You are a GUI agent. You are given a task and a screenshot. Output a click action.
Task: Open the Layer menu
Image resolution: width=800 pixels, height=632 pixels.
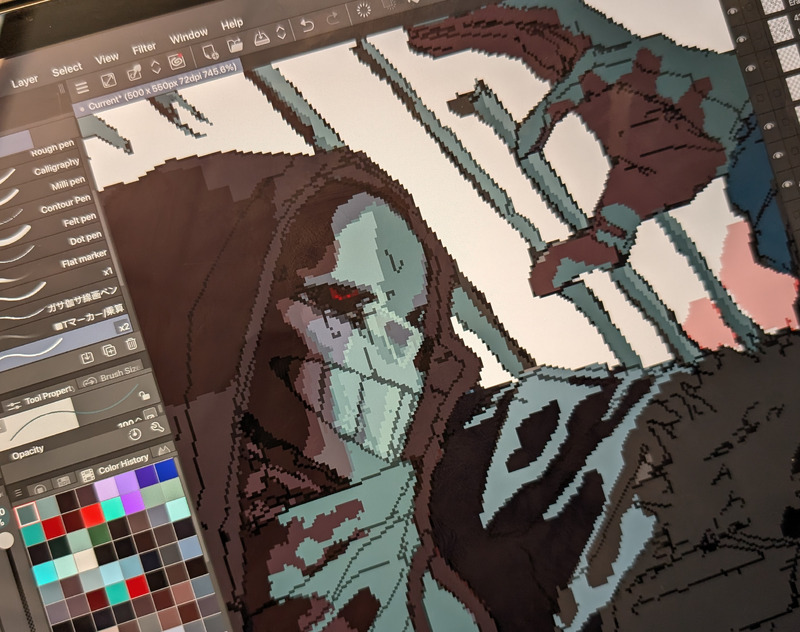click(24, 82)
